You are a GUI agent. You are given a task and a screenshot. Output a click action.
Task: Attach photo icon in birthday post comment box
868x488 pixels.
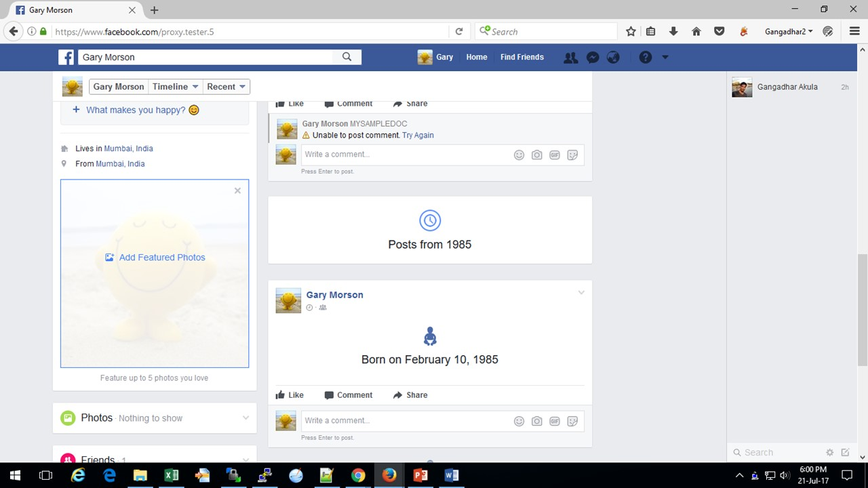[536, 421]
